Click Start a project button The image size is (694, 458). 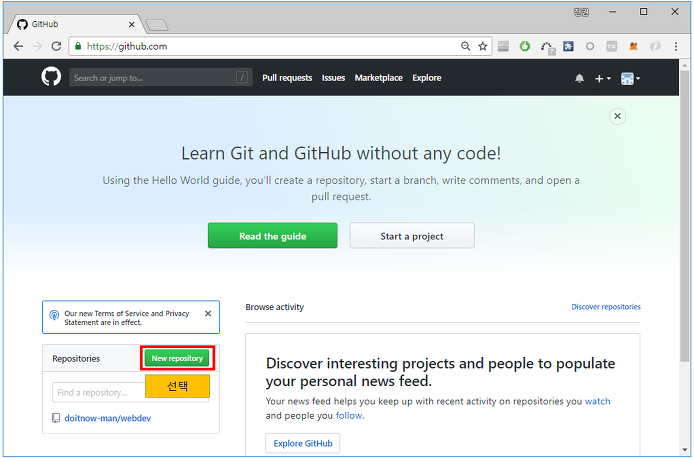click(412, 235)
